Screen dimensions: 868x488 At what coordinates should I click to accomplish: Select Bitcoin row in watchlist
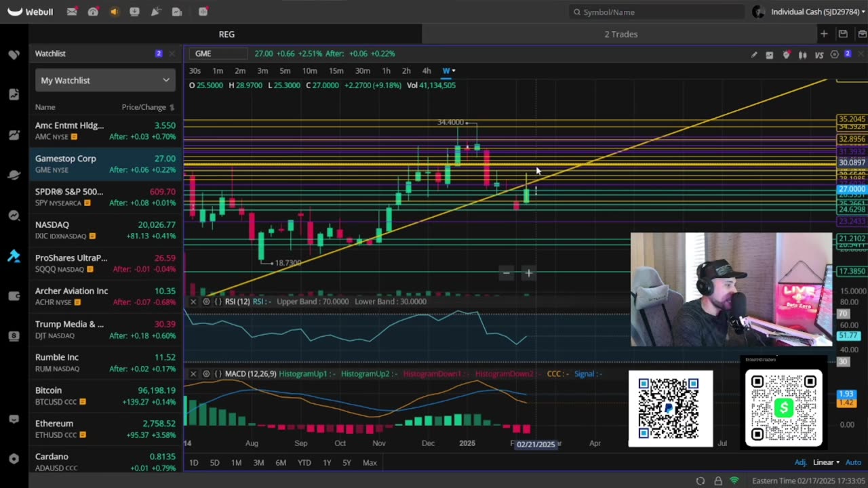coord(105,396)
